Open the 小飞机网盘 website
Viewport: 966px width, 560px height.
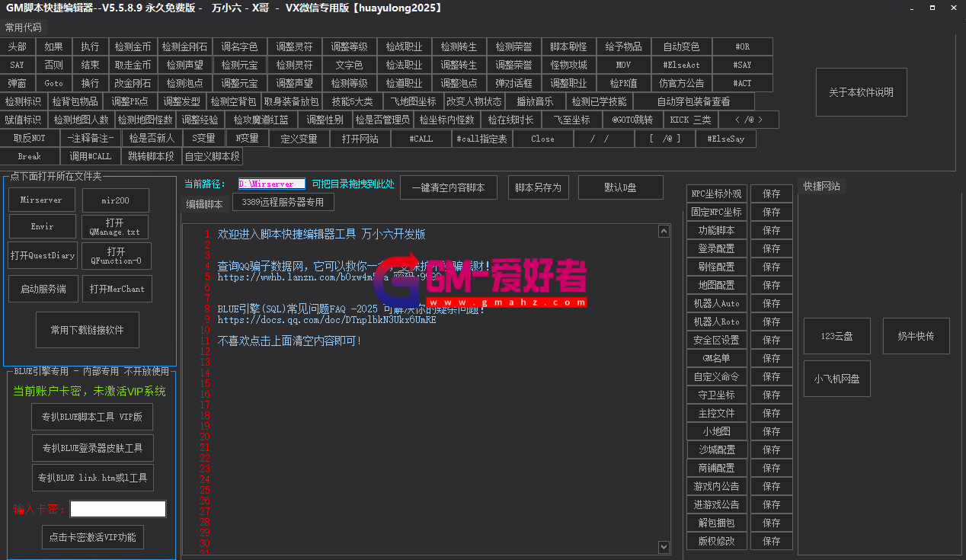836,379
